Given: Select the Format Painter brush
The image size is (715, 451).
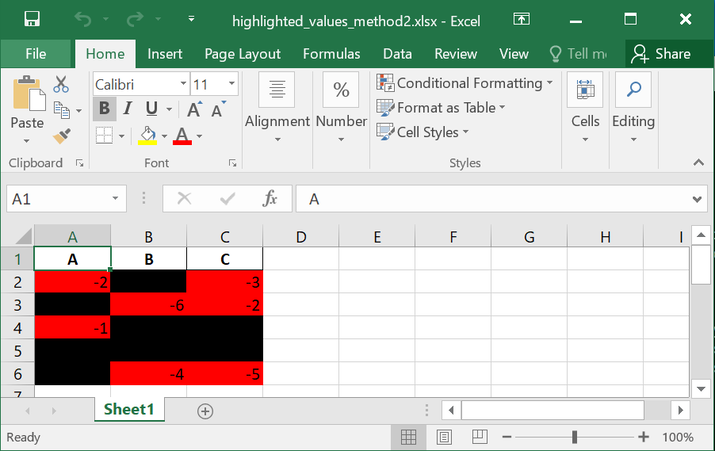Looking at the screenshot, I should (x=62, y=135).
